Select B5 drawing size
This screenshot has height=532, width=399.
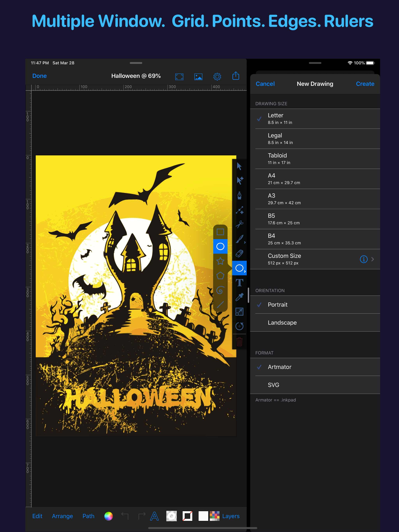tap(315, 219)
